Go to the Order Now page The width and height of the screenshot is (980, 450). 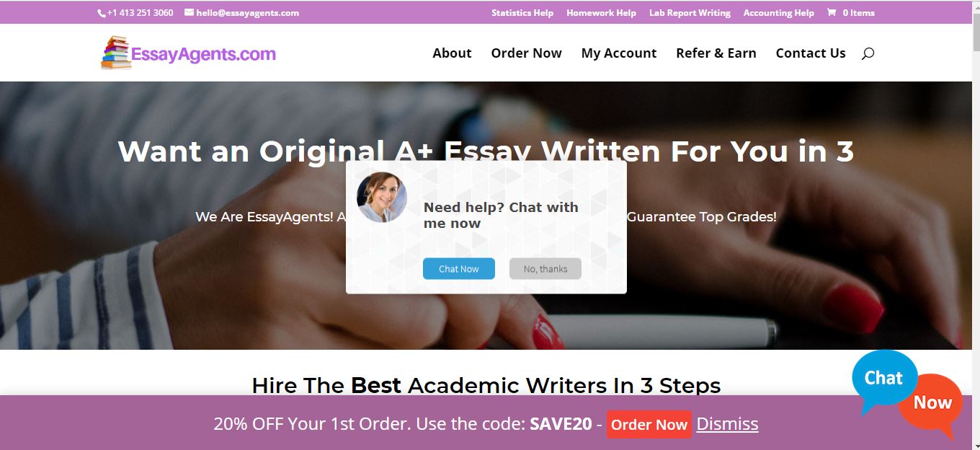(526, 53)
